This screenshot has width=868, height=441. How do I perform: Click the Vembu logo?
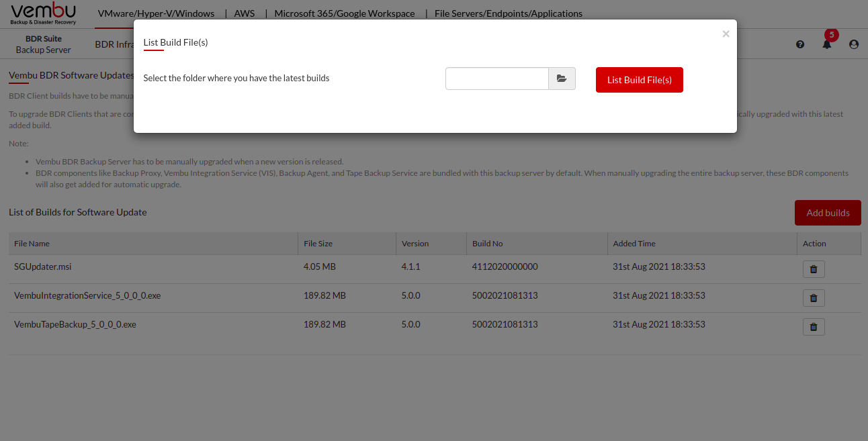(x=44, y=13)
